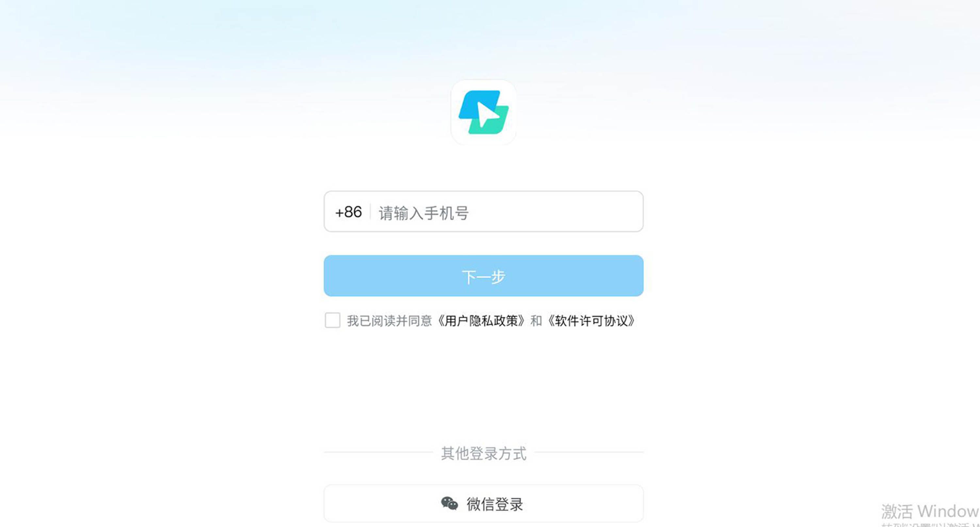The height and width of the screenshot is (527, 980).
Task: Click the divider line right of 其他登录方式
Action: [x=589, y=452]
